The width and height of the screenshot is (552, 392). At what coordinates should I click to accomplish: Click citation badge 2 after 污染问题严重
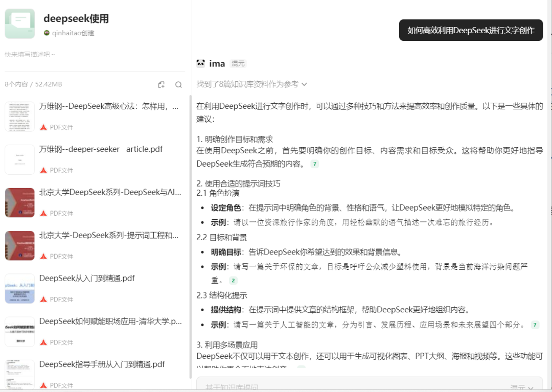(x=233, y=281)
